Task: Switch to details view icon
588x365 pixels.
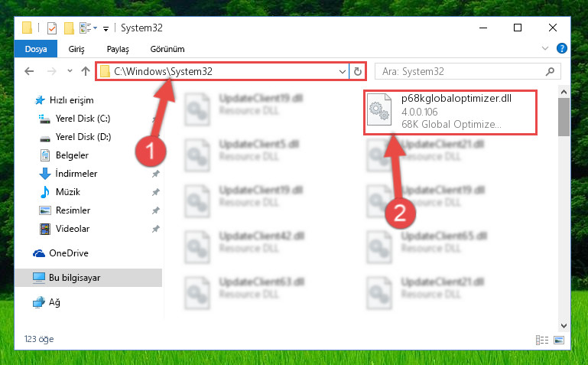Action: (542, 340)
